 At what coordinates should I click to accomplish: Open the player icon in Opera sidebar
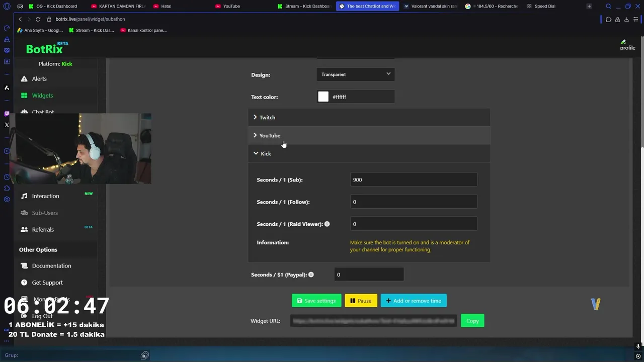[x=7, y=151]
